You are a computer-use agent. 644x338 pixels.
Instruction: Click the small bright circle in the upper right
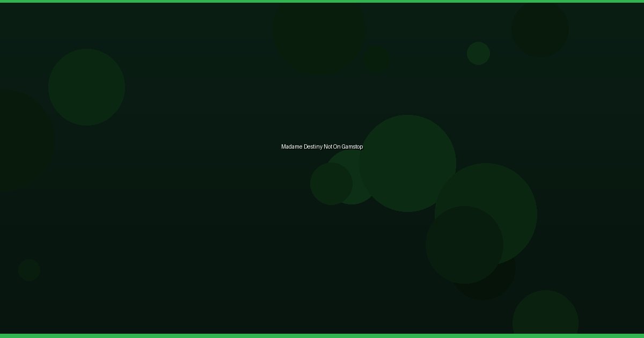(478, 53)
